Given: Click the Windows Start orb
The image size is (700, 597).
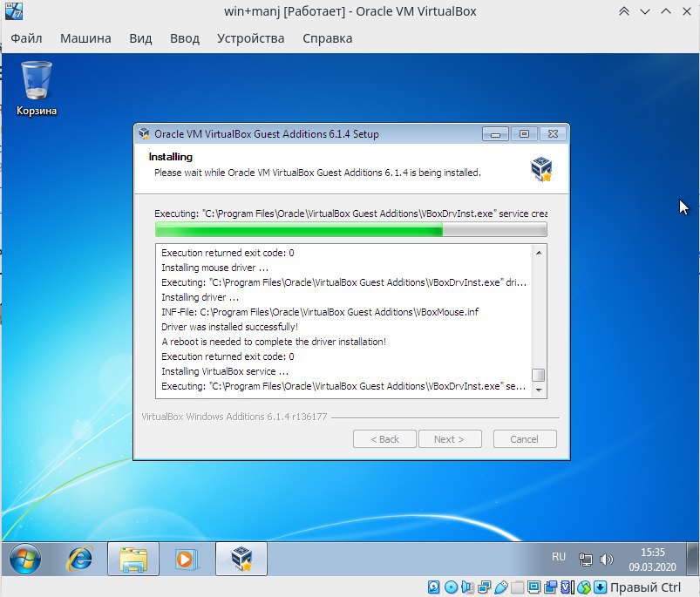Looking at the screenshot, I should click(25, 558).
